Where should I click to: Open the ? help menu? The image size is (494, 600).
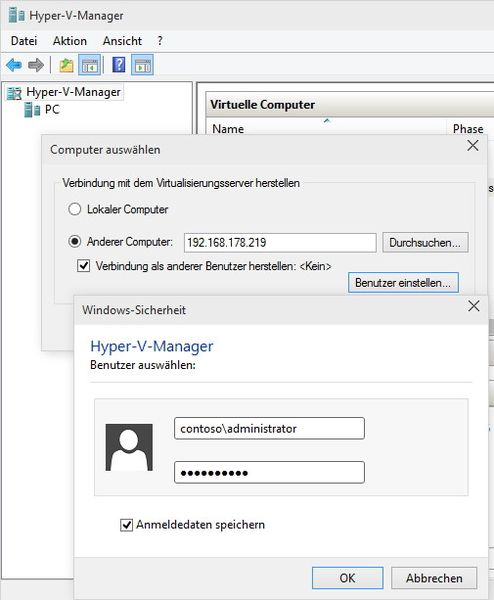point(160,41)
